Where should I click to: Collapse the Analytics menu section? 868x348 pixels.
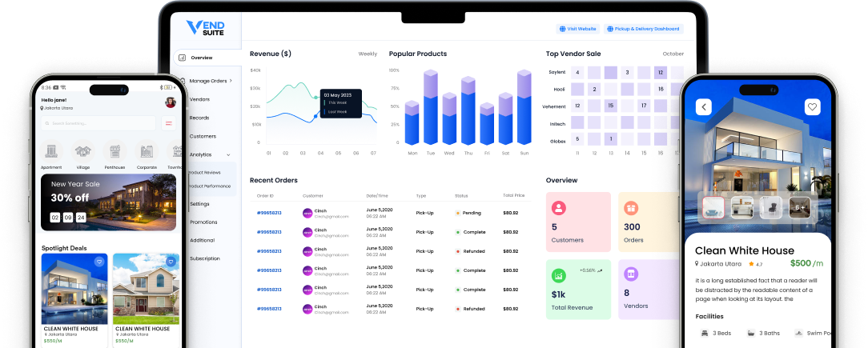coord(228,154)
